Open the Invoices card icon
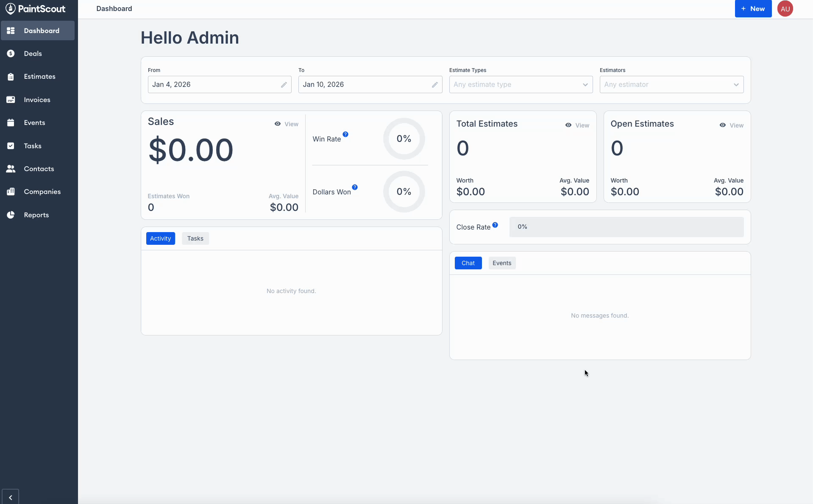813x504 pixels. (x=11, y=100)
